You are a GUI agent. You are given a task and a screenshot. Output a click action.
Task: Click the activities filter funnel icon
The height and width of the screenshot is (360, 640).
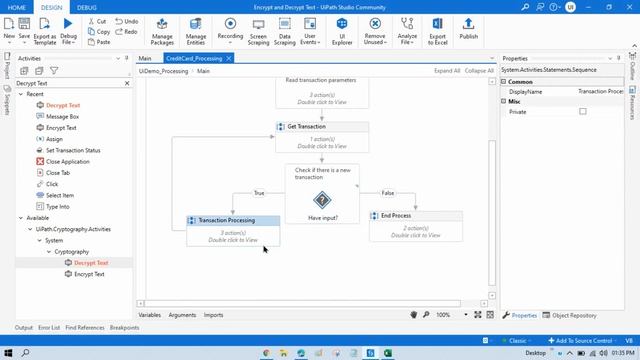54,71
